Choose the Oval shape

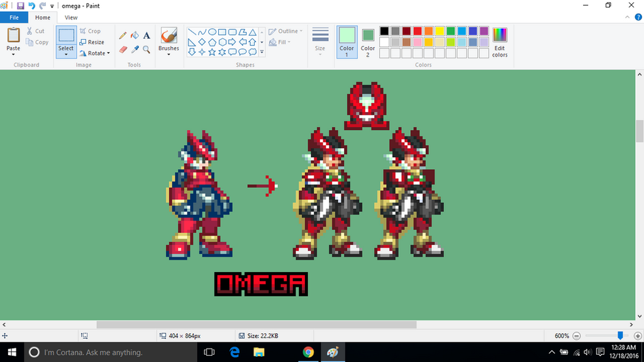[x=212, y=32]
